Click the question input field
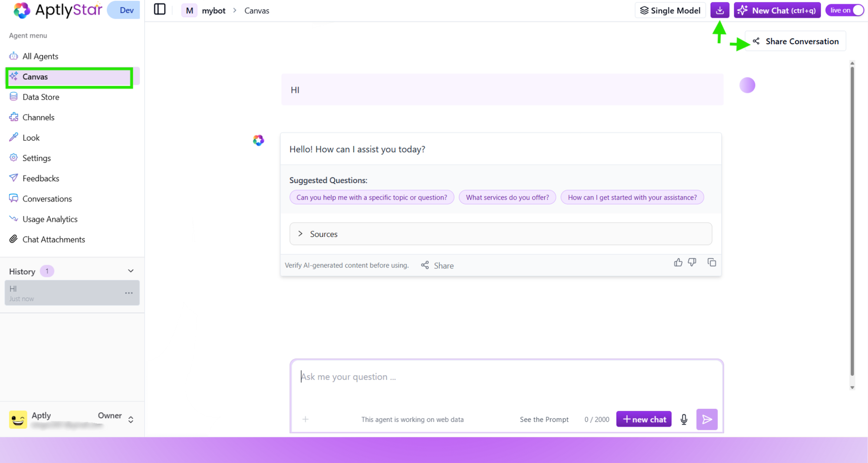This screenshot has width=868, height=463. 507,377
